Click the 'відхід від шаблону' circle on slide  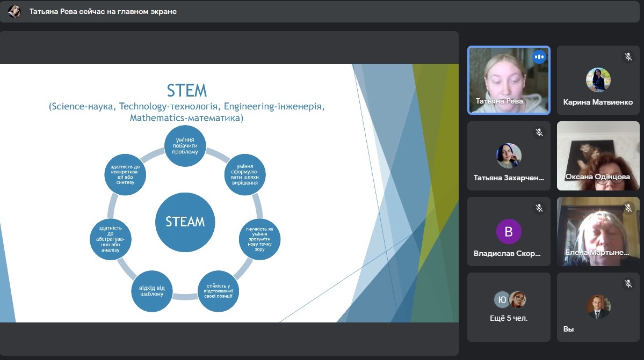click(151, 291)
